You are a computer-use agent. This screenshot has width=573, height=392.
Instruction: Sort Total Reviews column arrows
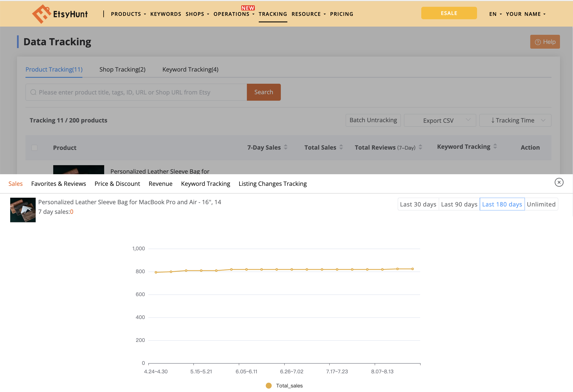pyautogui.click(x=420, y=147)
